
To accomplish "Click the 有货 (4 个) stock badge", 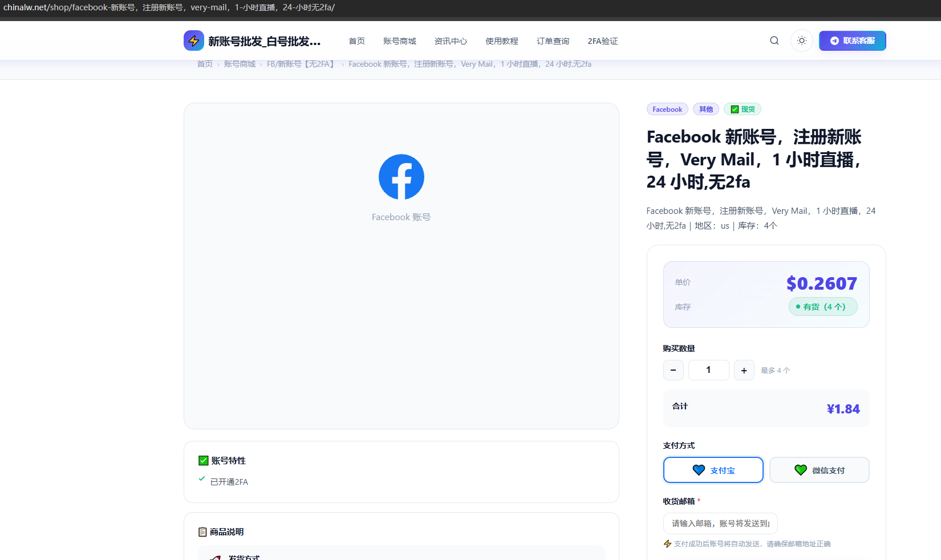I will pos(823,307).
